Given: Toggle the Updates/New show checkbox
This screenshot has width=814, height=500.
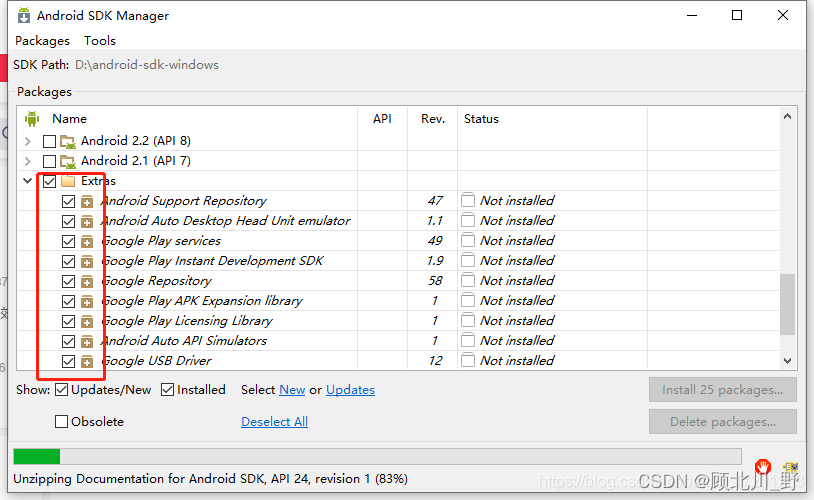Looking at the screenshot, I should pyautogui.click(x=61, y=389).
